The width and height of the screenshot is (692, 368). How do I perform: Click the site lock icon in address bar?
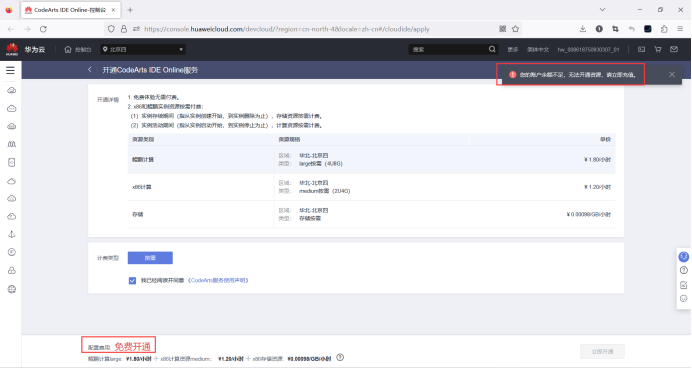(x=124, y=29)
